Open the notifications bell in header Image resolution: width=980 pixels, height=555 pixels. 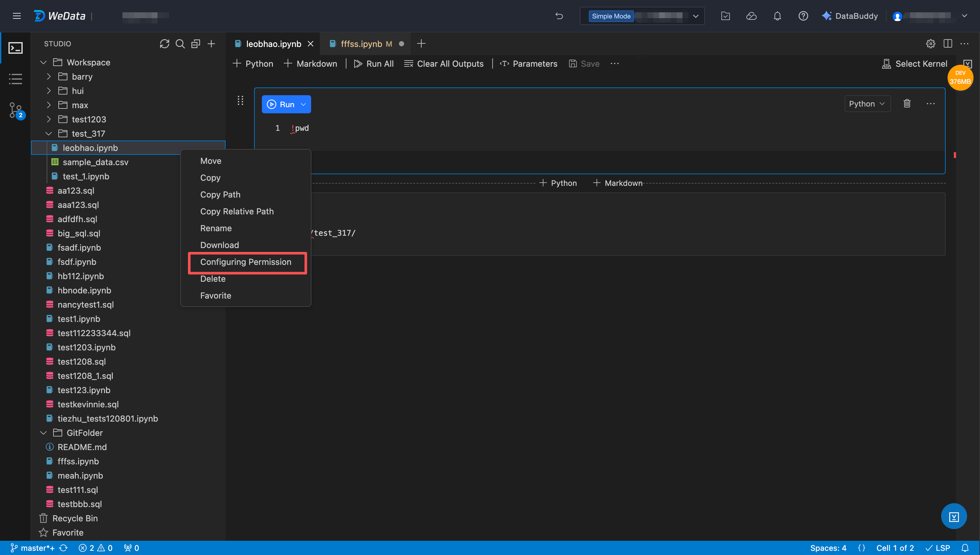[777, 16]
